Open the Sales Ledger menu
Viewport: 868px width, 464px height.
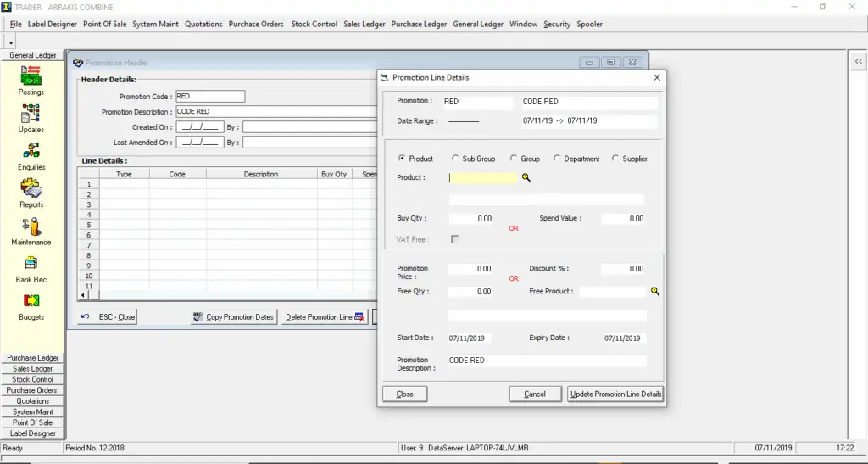pos(364,25)
